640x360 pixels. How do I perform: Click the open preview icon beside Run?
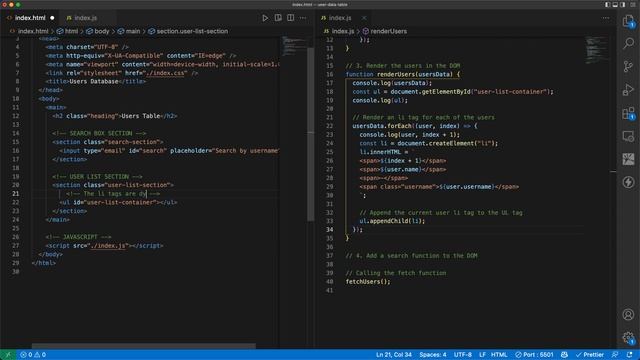pos(278,18)
